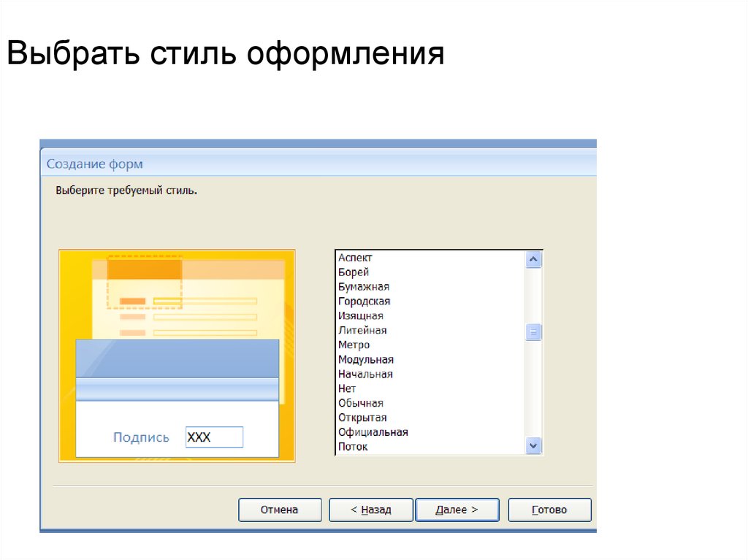Viewport: 748px width, 560px height.
Task: Select the Борей style
Action: point(354,272)
